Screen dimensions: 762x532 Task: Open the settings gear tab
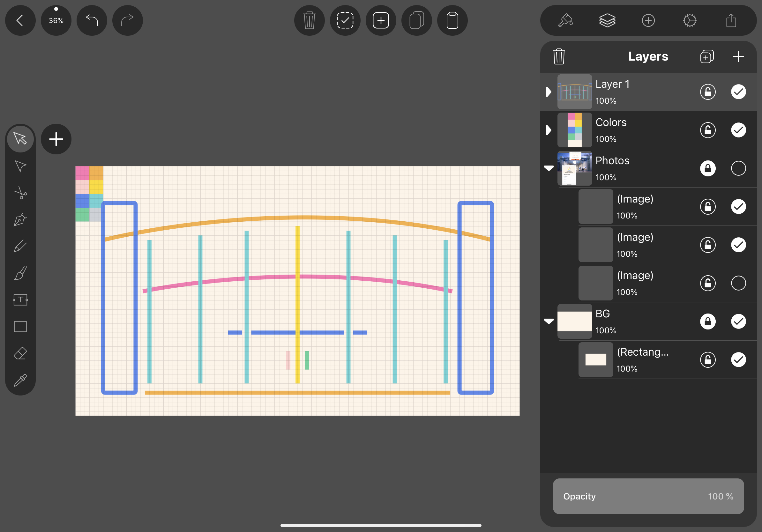690,20
